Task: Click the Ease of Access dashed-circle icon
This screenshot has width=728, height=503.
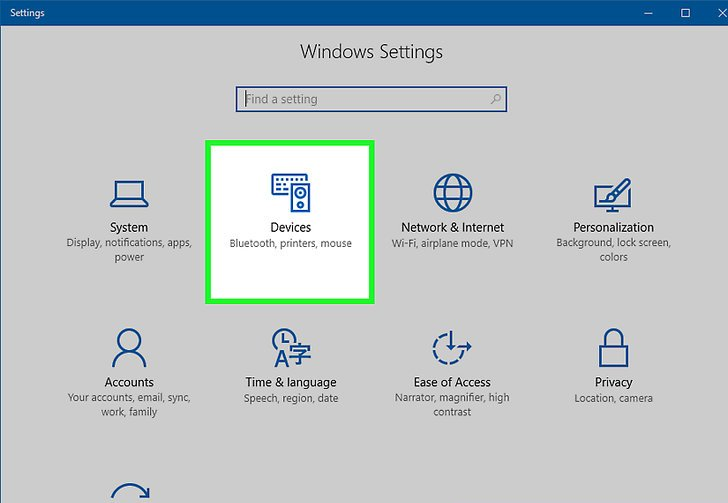Action: pos(452,348)
